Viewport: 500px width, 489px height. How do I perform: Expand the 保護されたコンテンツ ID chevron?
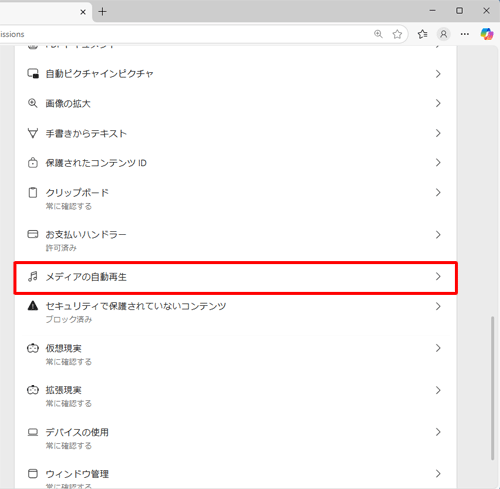click(x=438, y=163)
